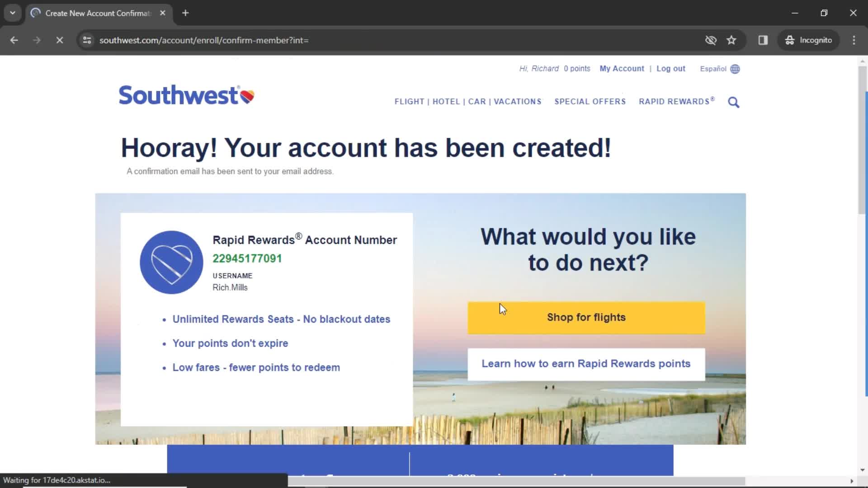This screenshot has width=868, height=488.
Task: Open the SPECIAL OFFERS menu item
Action: (590, 101)
